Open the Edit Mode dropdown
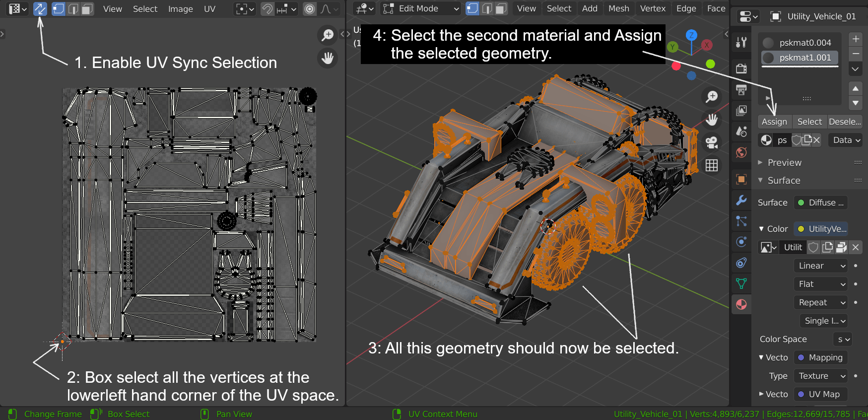This screenshot has width=868, height=420. point(421,8)
